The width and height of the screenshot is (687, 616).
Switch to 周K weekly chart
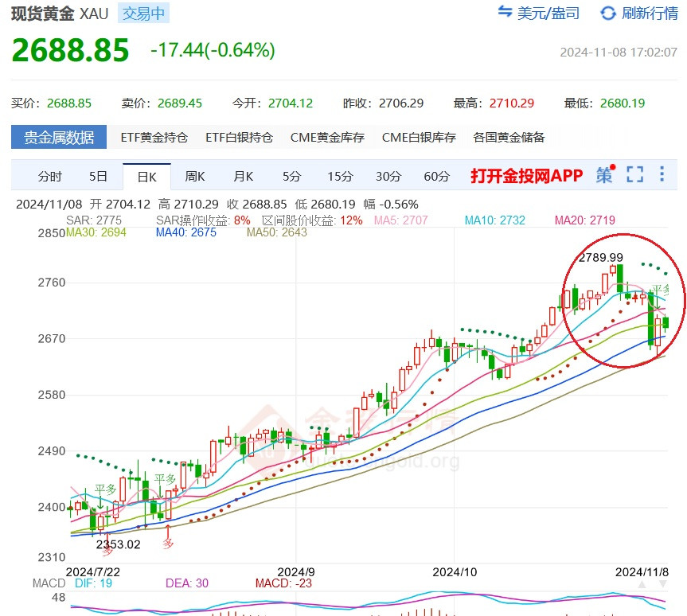point(195,176)
